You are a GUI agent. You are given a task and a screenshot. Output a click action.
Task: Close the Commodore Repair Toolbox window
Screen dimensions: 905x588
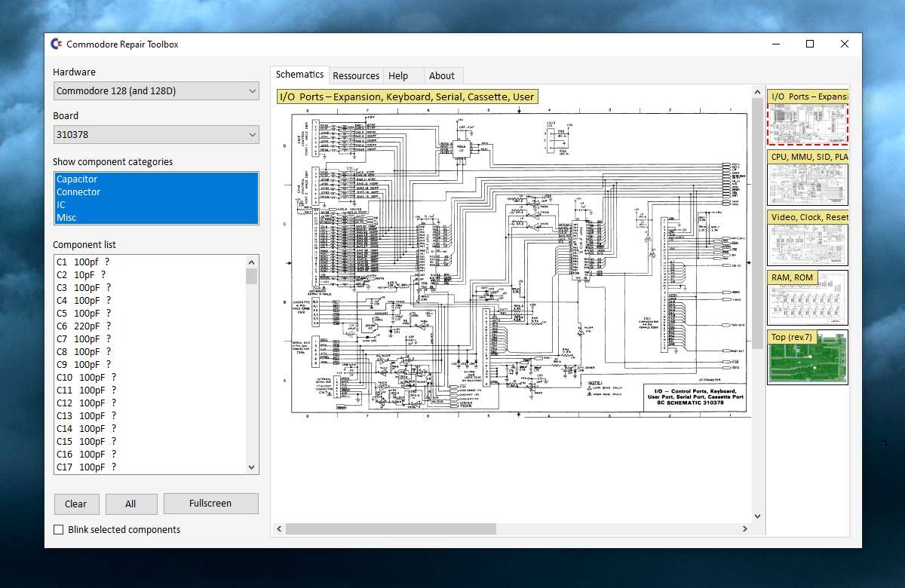coord(845,44)
